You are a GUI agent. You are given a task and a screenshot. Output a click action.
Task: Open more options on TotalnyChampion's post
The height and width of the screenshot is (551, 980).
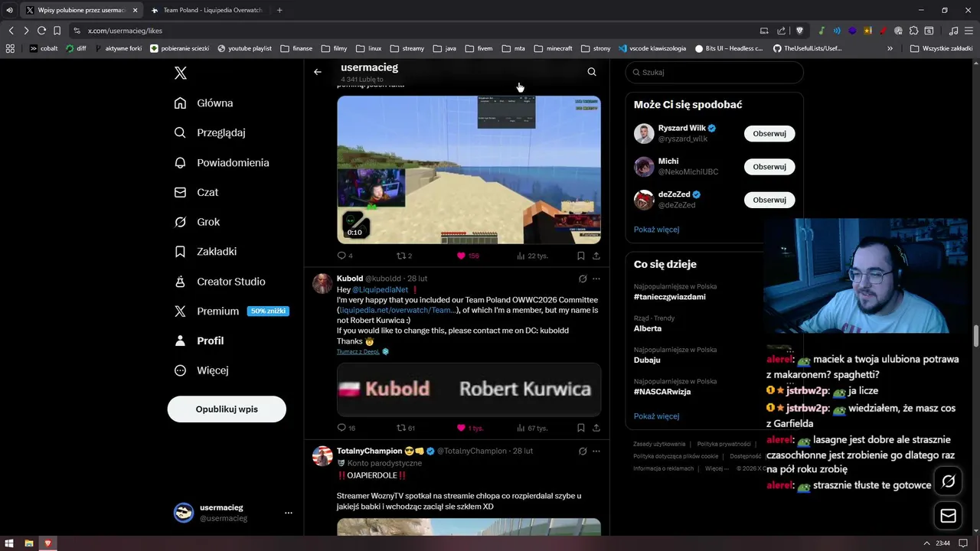(596, 452)
